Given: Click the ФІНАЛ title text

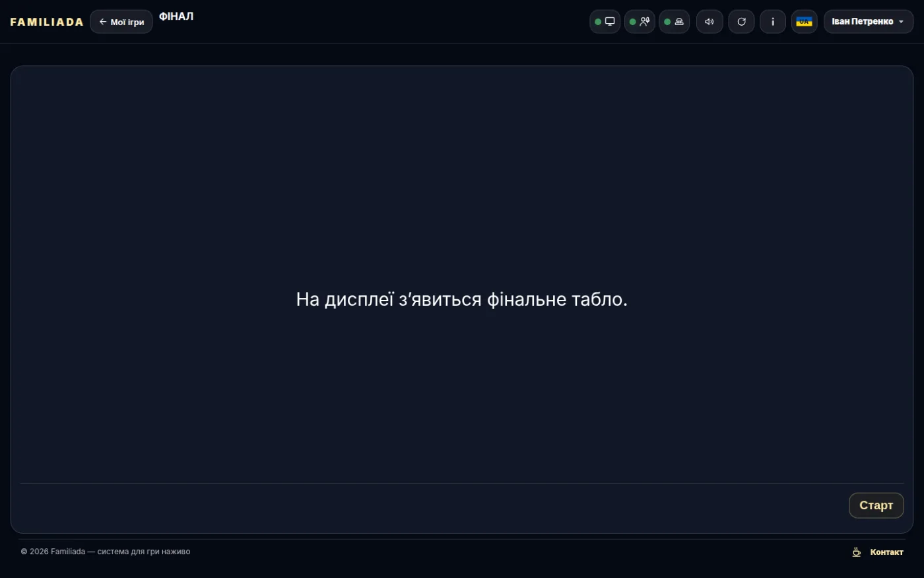Looking at the screenshot, I should tap(176, 17).
